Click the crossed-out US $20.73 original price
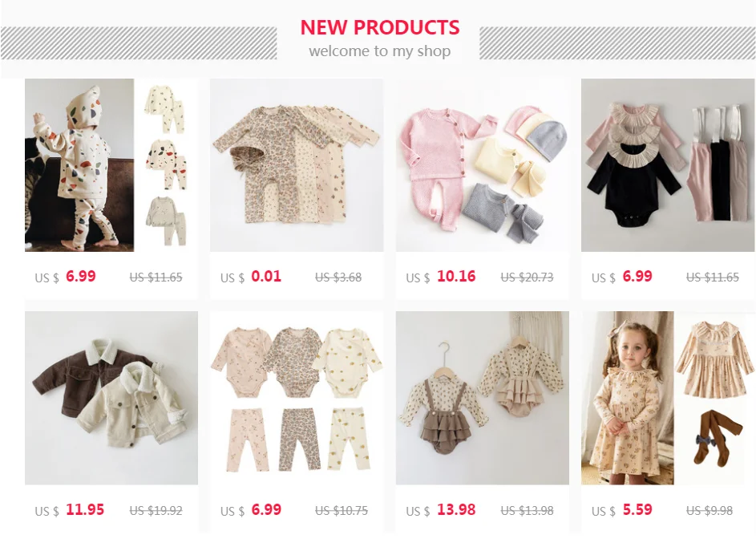This screenshot has width=756, height=555. [527, 277]
